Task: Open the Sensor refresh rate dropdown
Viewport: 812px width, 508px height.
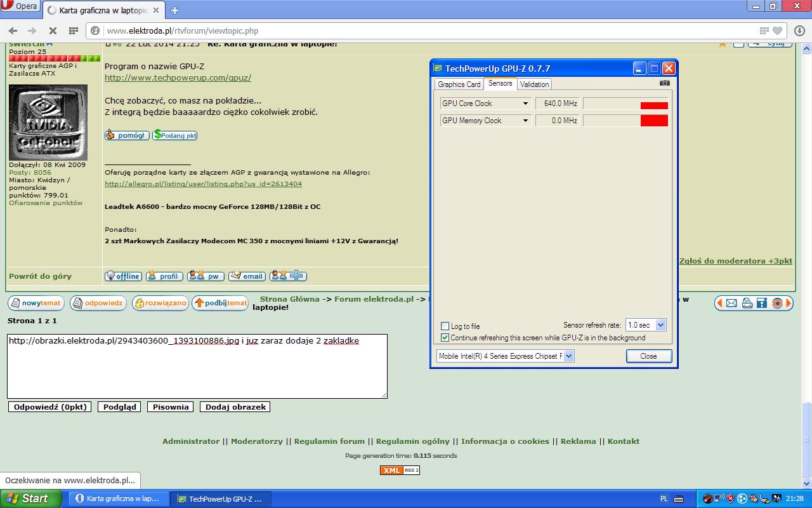Action: point(646,325)
